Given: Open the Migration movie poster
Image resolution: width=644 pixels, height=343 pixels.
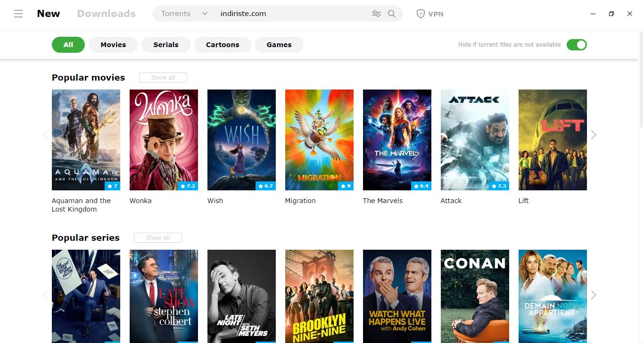Looking at the screenshot, I should 319,140.
